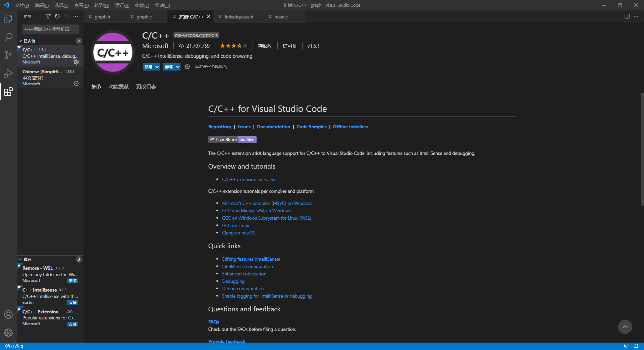This screenshot has width=644, height=350.
Task: Click the scroll-to-top round arrow button
Action: click(x=625, y=327)
